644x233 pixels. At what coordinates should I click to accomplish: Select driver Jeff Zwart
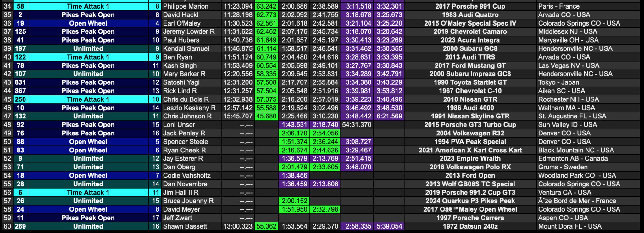(x=177, y=218)
